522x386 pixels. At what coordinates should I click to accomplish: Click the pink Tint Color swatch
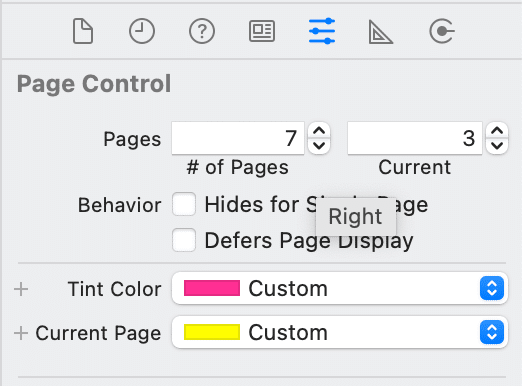click(212, 288)
